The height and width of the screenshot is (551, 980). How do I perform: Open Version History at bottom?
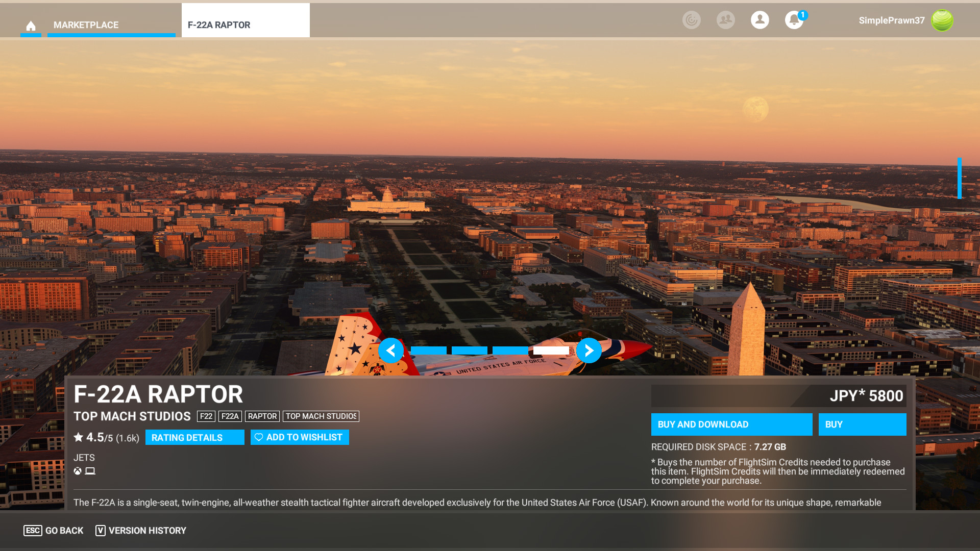[x=141, y=531]
